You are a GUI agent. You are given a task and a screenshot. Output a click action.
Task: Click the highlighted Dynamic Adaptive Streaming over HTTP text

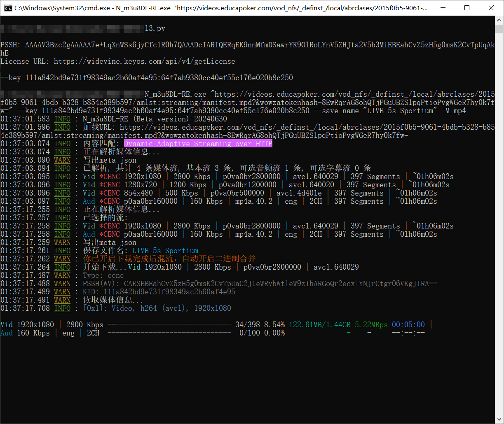tap(198, 144)
